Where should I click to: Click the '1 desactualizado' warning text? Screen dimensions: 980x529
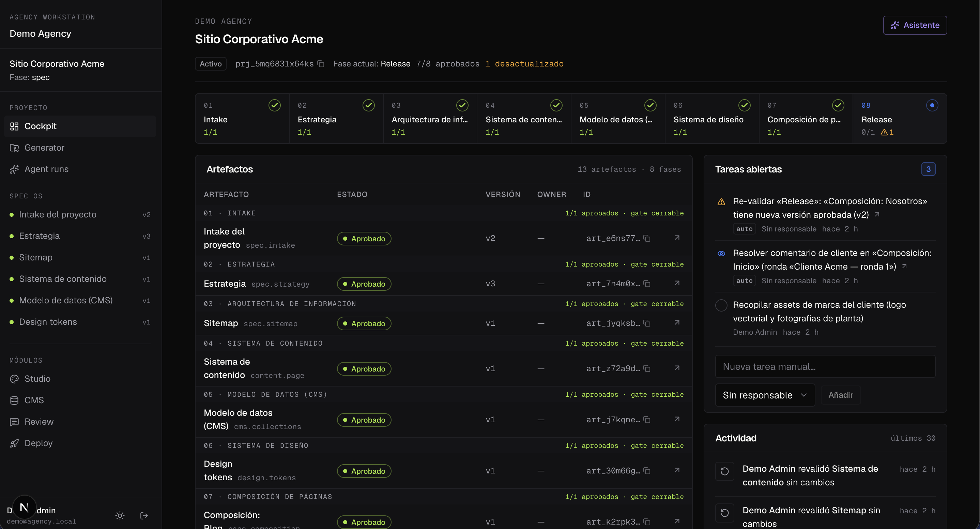[x=524, y=63]
